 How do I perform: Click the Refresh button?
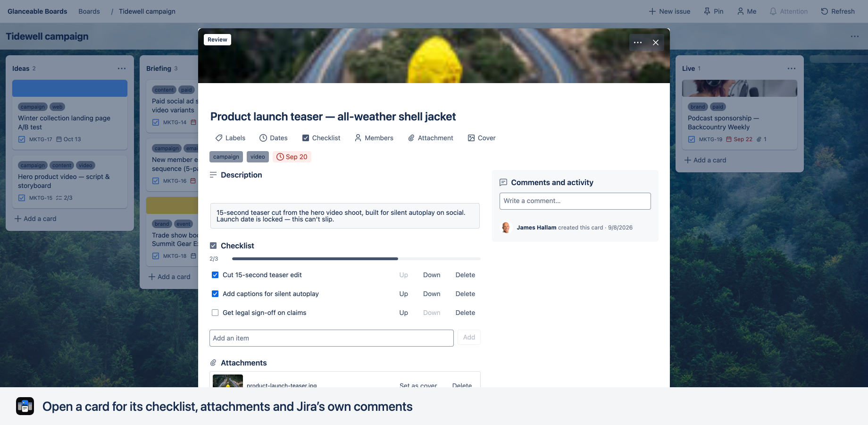tap(838, 11)
